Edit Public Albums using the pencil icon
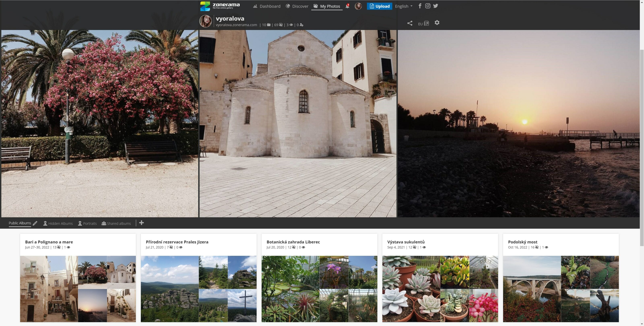Image resolution: width=644 pixels, height=326 pixels. coord(35,223)
